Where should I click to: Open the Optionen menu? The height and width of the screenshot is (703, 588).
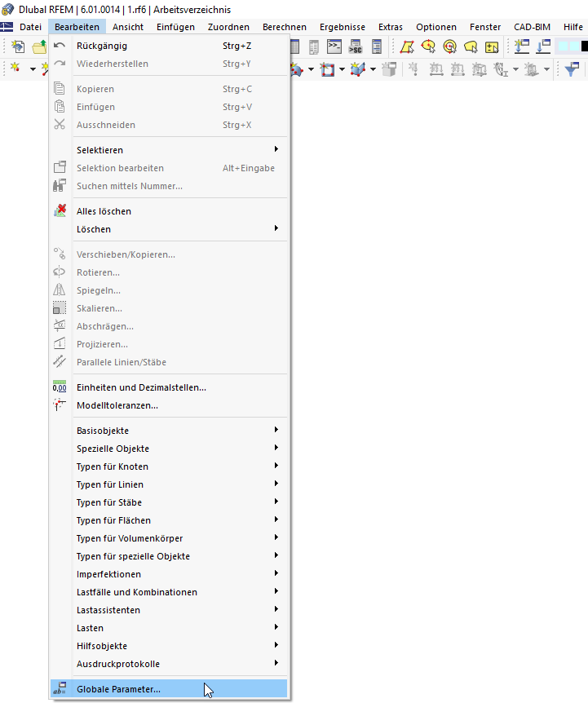[x=436, y=27]
